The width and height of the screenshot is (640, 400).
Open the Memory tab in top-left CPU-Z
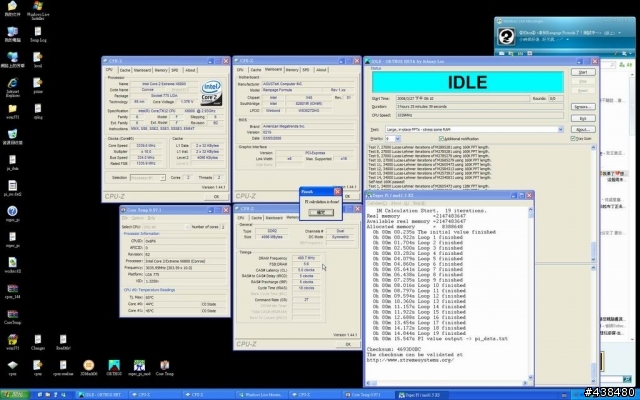pos(161,70)
